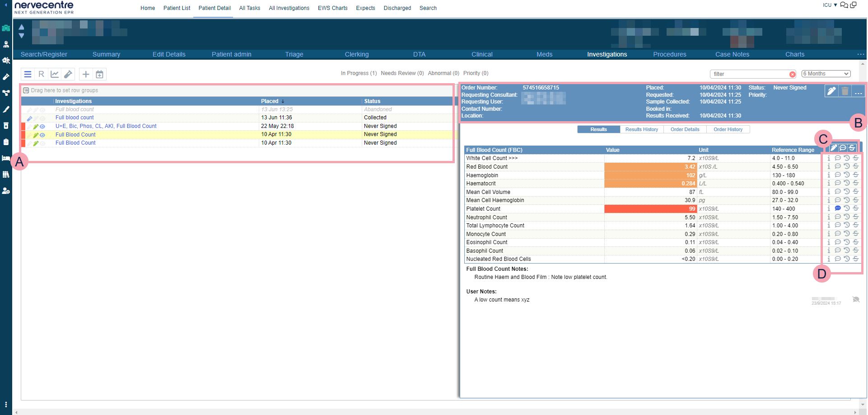This screenshot has height=415, width=868.
Task: Click the strikethrough icon for Red Blood Count
Action: point(856,166)
